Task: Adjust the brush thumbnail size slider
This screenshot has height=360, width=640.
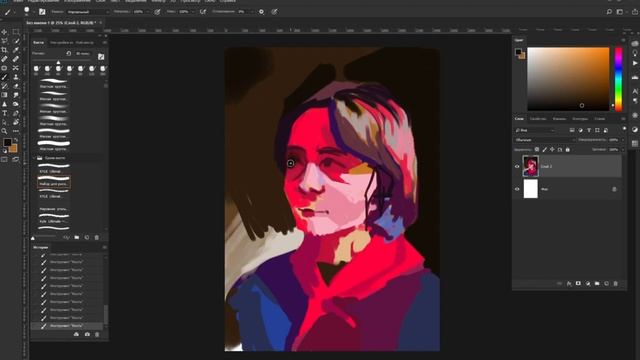Action: click(33, 238)
